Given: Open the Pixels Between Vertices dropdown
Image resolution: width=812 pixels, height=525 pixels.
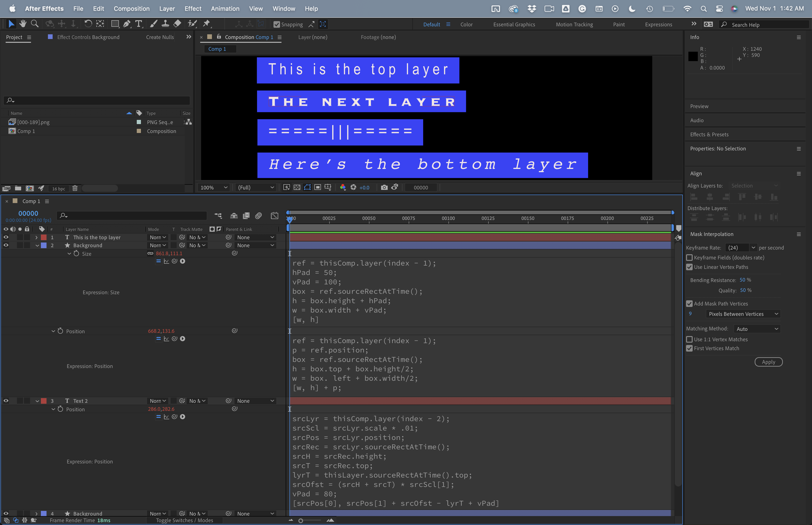Looking at the screenshot, I should (743, 314).
